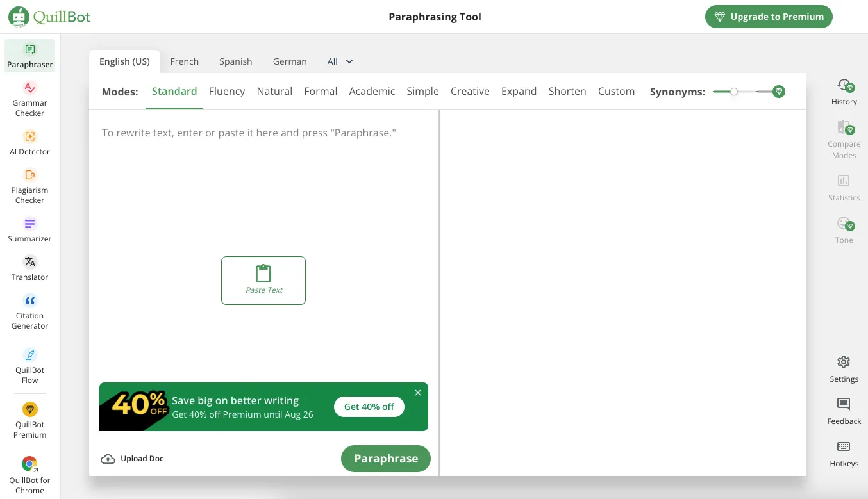Choose the Standard mode
Screen dimensions: 868x499
(174, 91)
